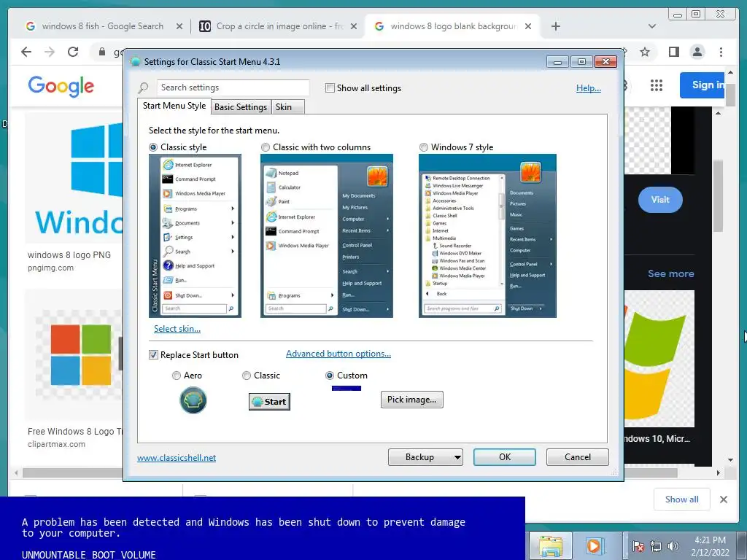This screenshot has width=747, height=560.
Task: Confirm settings with the OK button
Action: [x=505, y=457]
